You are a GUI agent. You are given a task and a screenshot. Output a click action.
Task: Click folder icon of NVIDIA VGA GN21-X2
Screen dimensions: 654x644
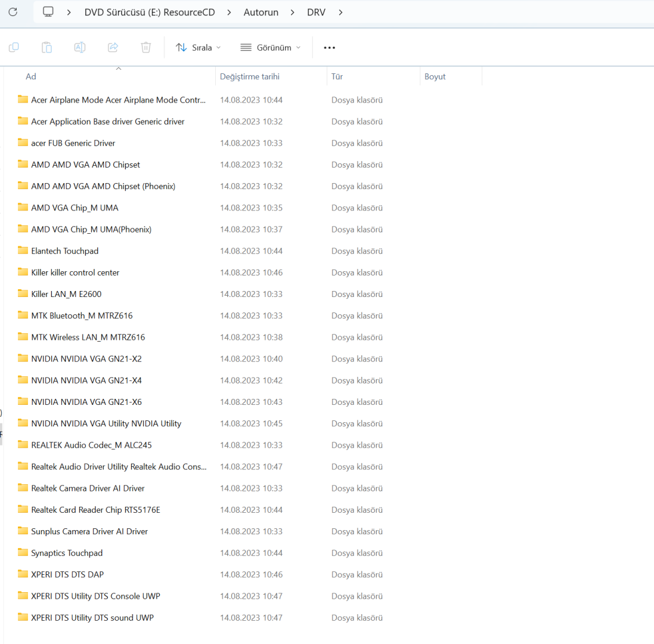tap(23, 358)
